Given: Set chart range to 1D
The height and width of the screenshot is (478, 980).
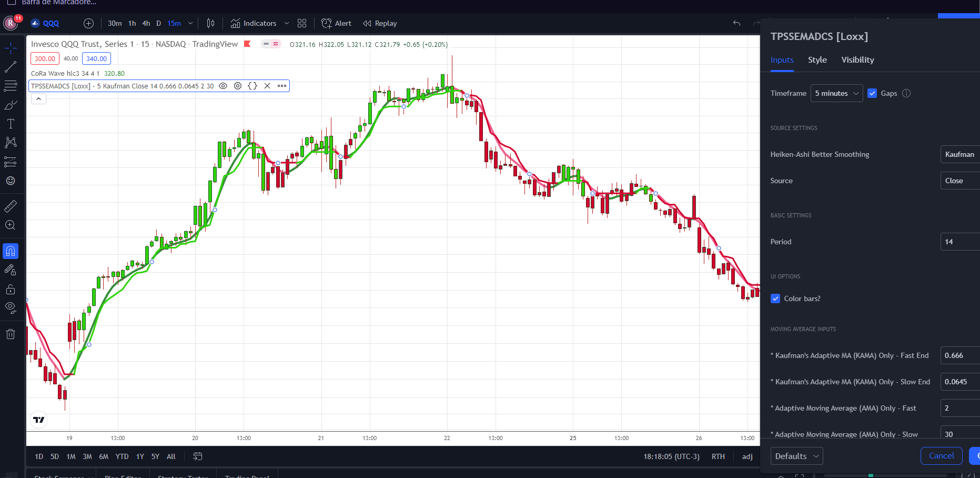Looking at the screenshot, I should [x=39, y=456].
